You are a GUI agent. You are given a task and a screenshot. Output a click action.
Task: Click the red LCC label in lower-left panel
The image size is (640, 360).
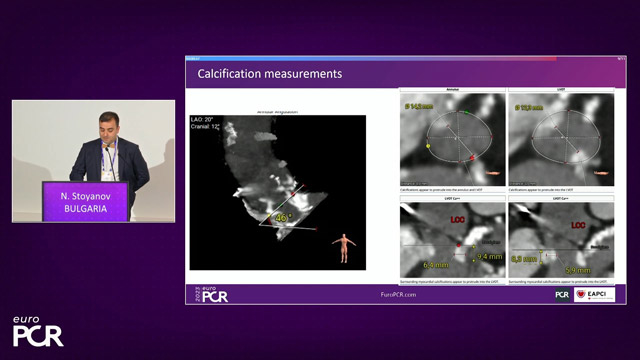[x=458, y=220]
